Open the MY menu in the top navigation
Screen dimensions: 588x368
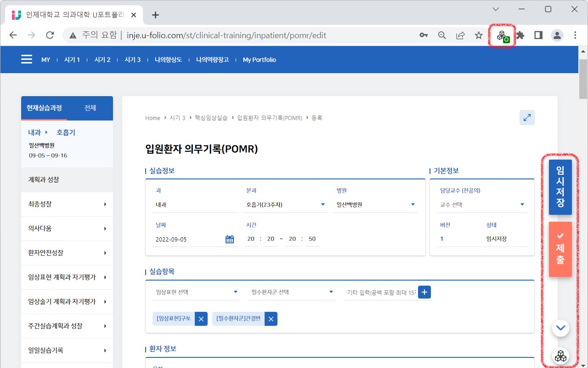(x=45, y=60)
